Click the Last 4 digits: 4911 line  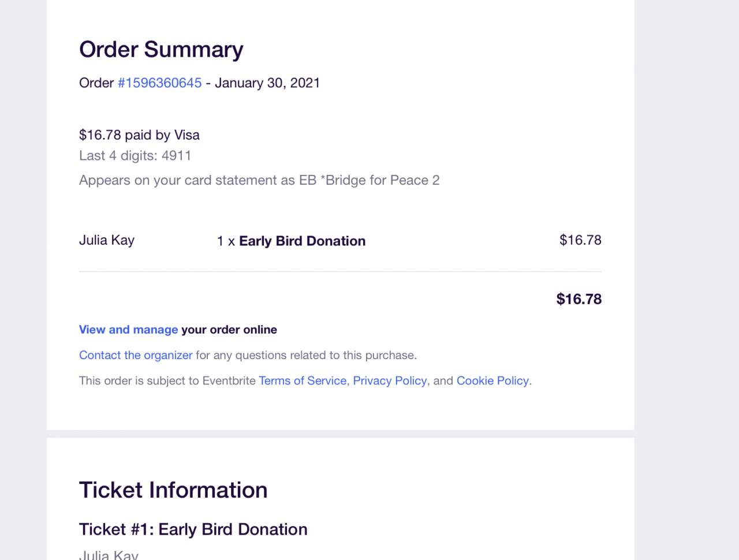tap(135, 156)
